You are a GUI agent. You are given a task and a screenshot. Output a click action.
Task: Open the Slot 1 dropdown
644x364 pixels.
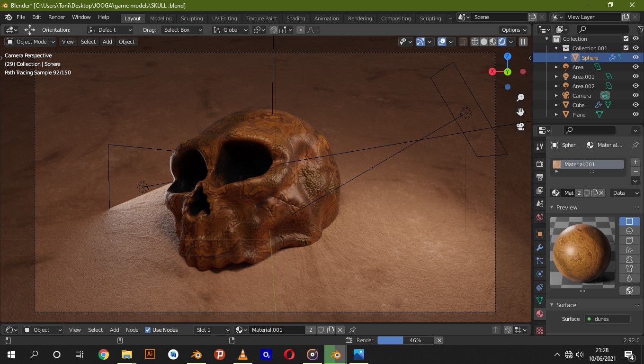pyautogui.click(x=213, y=330)
